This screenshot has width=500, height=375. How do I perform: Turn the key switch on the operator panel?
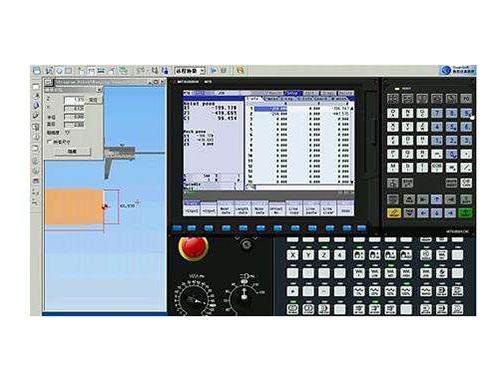246,245
